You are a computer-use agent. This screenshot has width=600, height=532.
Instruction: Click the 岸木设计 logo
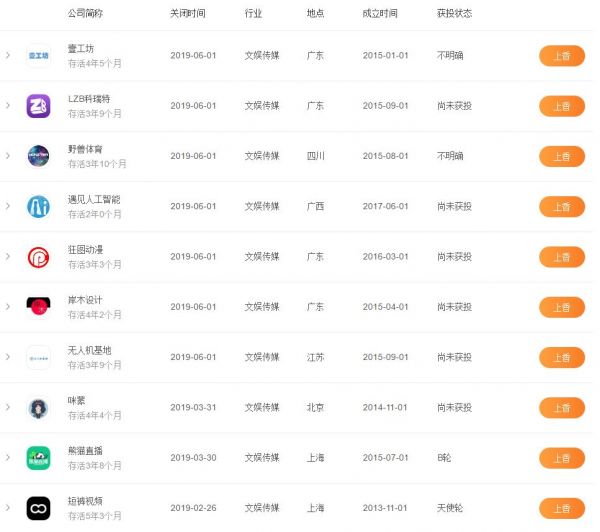point(38,307)
